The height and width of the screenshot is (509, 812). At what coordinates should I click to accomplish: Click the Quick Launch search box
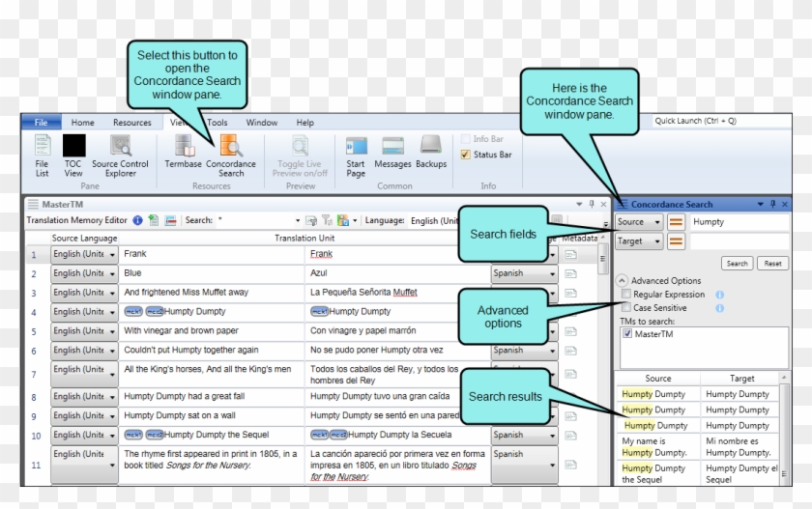[x=720, y=121]
